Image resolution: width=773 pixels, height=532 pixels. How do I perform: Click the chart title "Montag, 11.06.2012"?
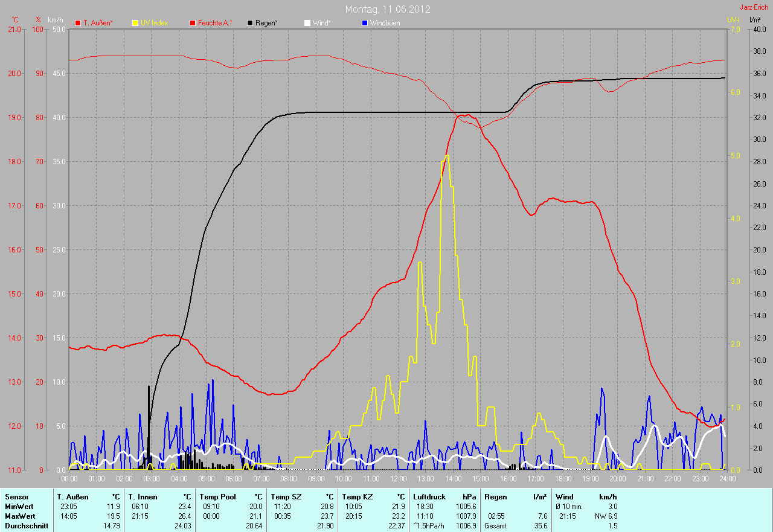388,10
